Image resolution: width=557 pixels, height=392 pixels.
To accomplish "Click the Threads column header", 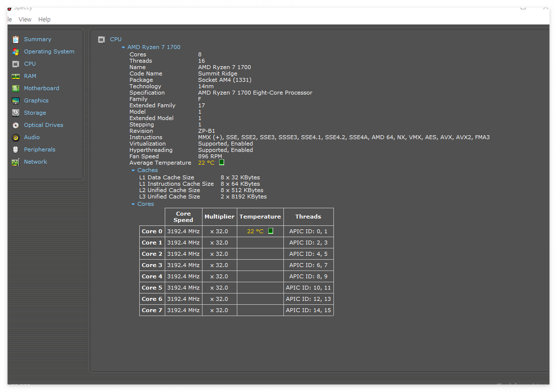I will 308,217.
